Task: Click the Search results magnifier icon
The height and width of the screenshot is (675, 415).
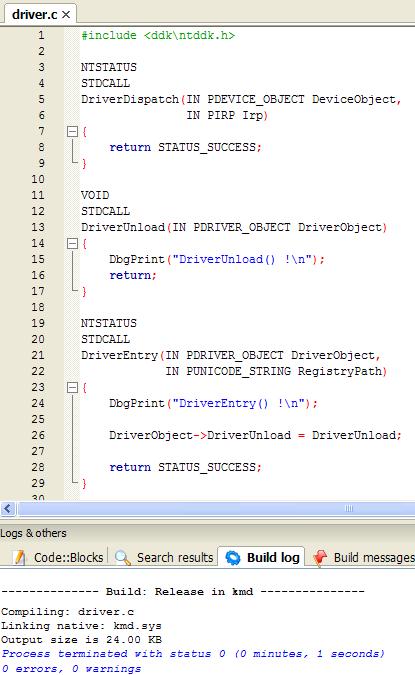Action: pos(123,558)
